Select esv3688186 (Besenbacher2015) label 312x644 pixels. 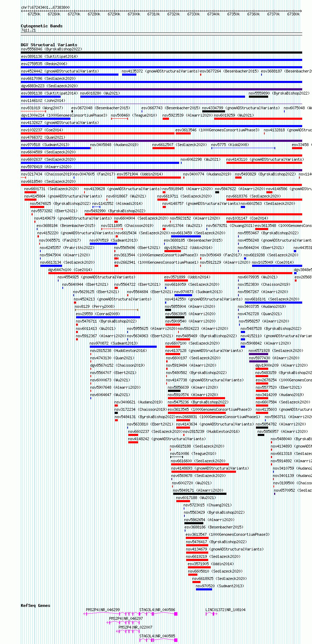point(214,527)
